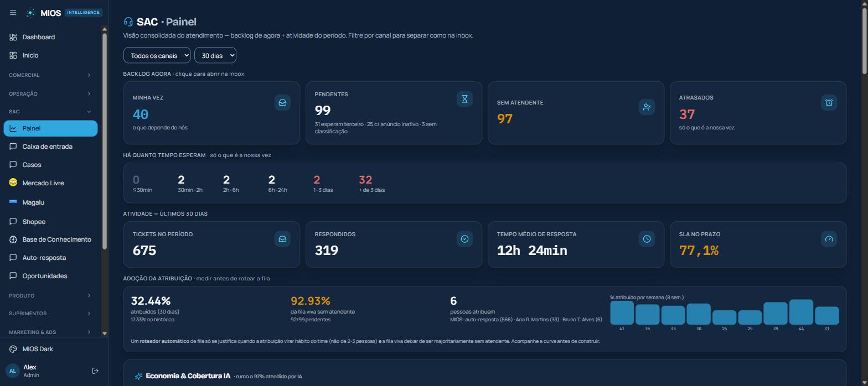The height and width of the screenshot is (386, 868).
Task: Open the Pendentes backlog card
Action: point(394,113)
